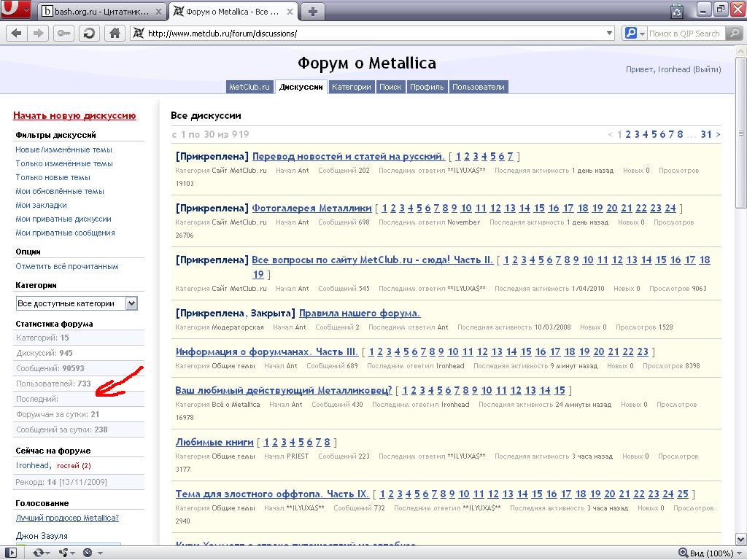Open the search engine selector dropdown
Viewport: 747px width, 560px height.
pyautogui.click(x=634, y=34)
